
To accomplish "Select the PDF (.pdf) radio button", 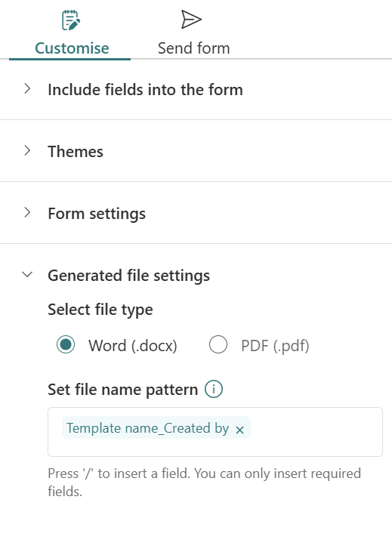I will pyautogui.click(x=218, y=344).
